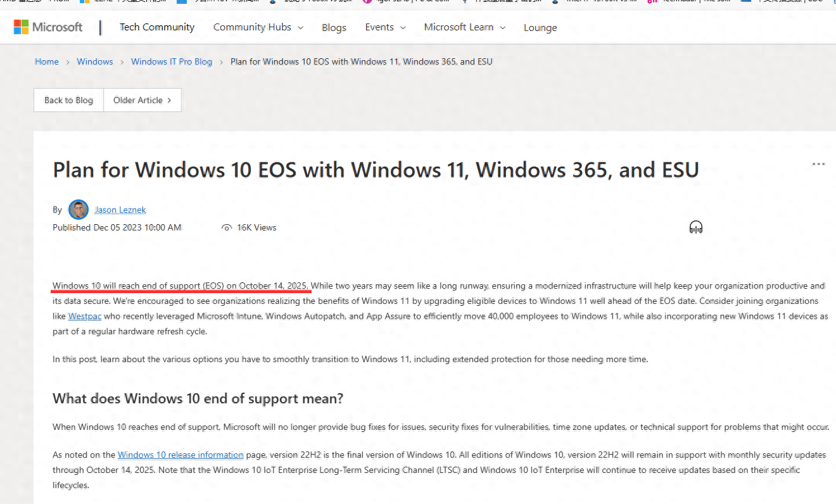Open the Westpac link
836x504 pixels.
point(85,316)
